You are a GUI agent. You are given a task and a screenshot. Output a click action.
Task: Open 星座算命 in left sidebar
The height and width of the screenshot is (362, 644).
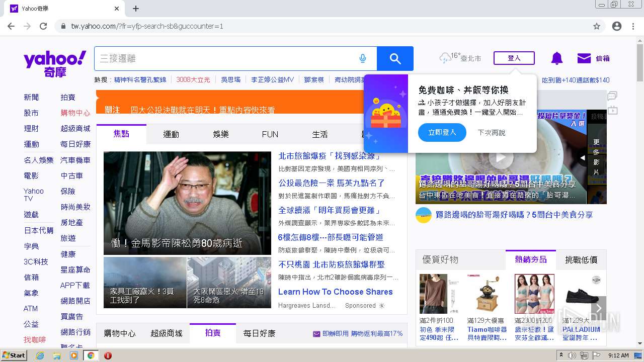pos(75,269)
